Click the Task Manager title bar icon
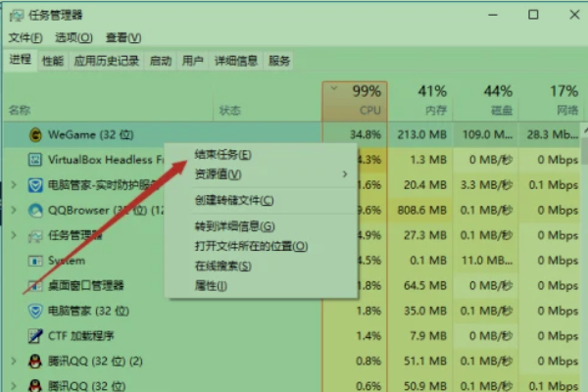588x392 pixels. tap(17, 16)
